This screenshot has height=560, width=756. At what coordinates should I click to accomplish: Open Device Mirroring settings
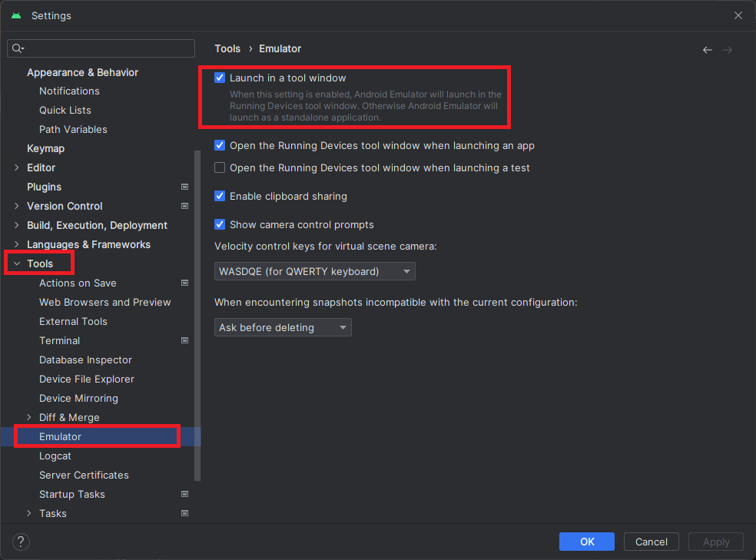pos(78,399)
